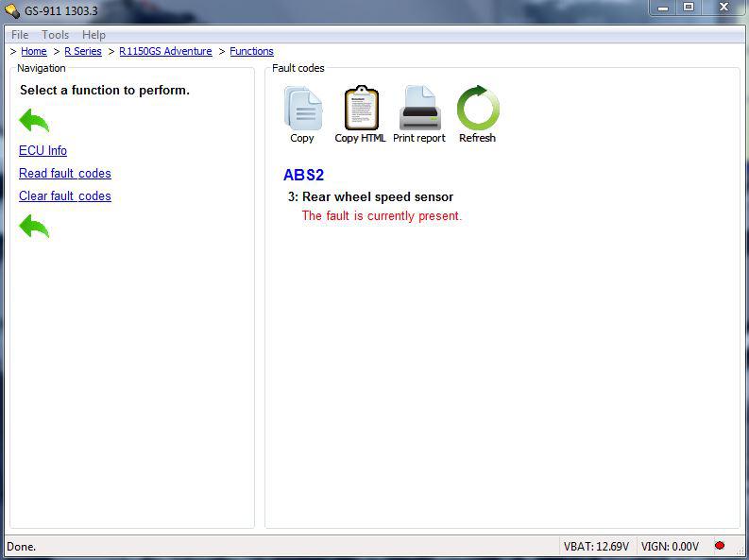Click the Copy HTML clipboard icon

(x=361, y=110)
